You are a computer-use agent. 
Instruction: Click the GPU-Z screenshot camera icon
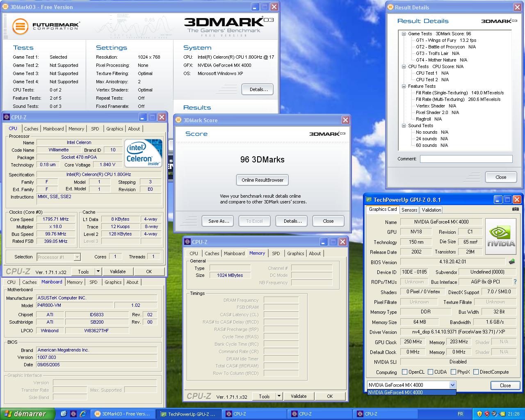click(x=516, y=209)
